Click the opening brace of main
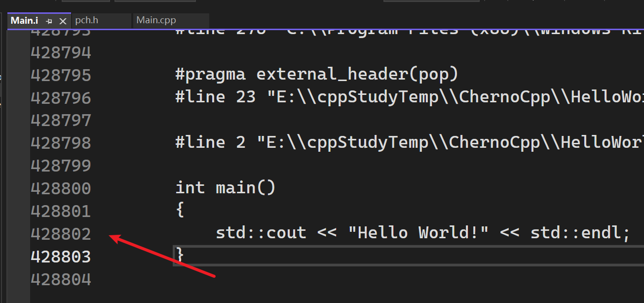 pyautogui.click(x=180, y=211)
